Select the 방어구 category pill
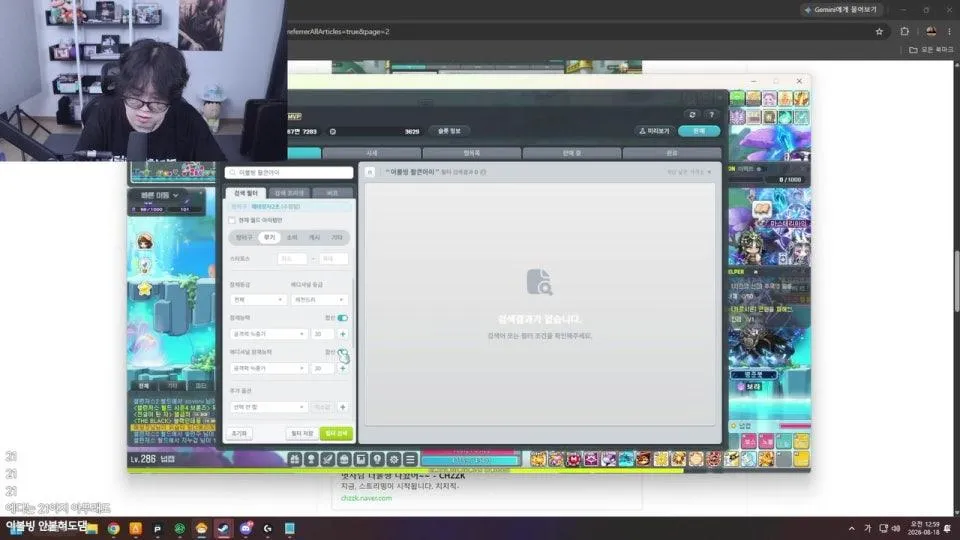This screenshot has width=960, height=540. (x=244, y=238)
